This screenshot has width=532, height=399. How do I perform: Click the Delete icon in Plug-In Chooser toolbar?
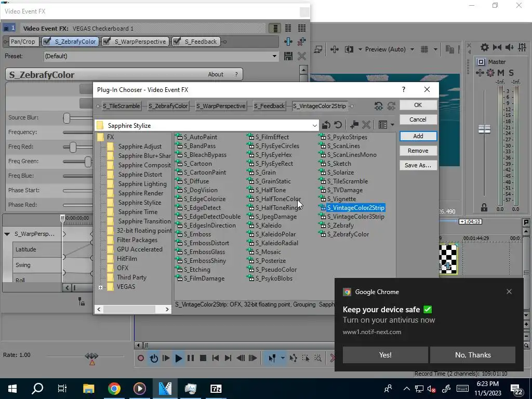pos(366,125)
